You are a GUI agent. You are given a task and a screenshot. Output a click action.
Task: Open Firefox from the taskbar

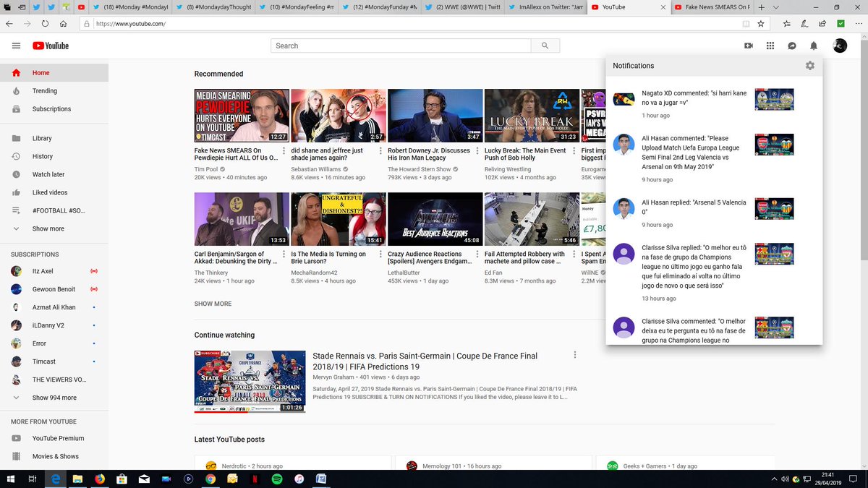[x=99, y=479]
